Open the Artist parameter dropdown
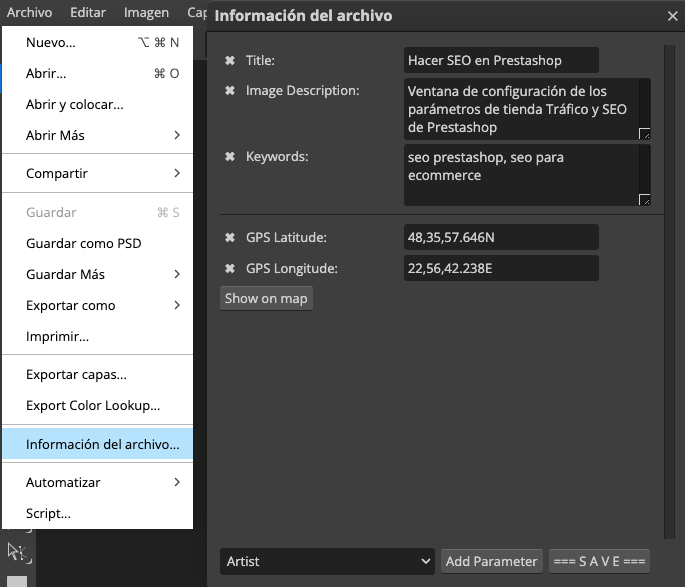The height and width of the screenshot is (587, 685). click(327, 561)
